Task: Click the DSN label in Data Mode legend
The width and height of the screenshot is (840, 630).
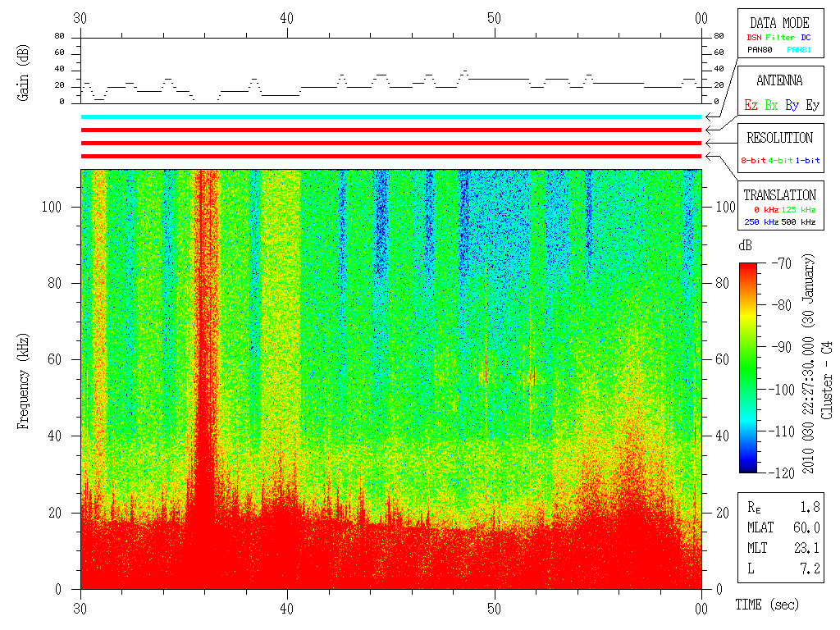Action: tap(754, 38)
